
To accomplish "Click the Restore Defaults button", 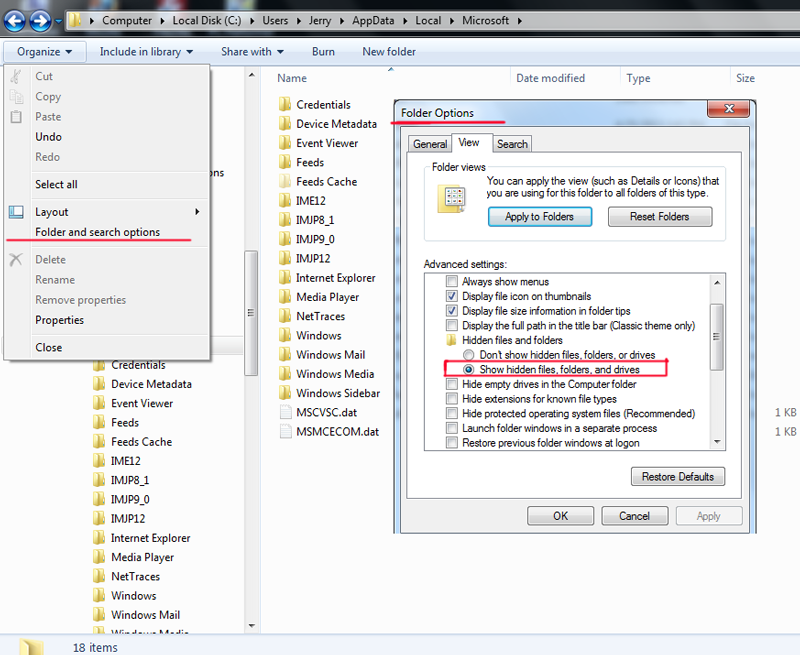I will click(x=678, y=476).
